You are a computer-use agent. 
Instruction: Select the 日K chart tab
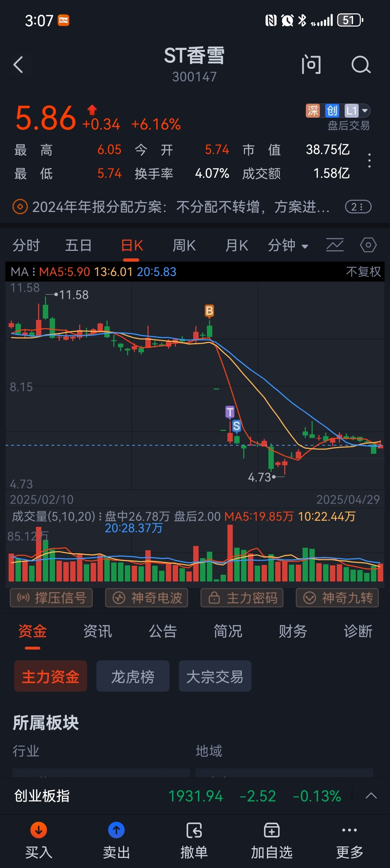132,245
